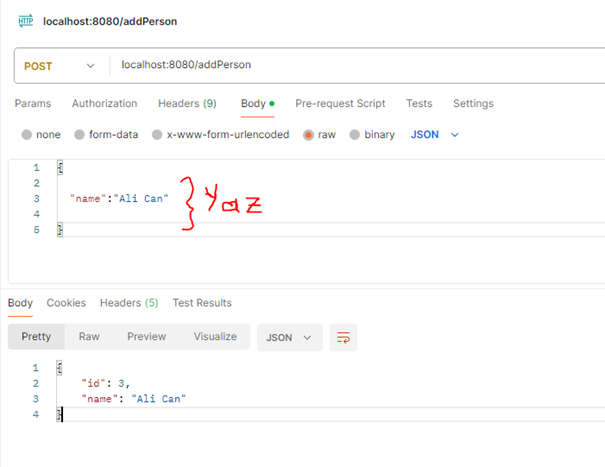Open the JSON body type dropdown
Image resolution: width=605 pixels, height=467 pixels.
tap(434, 134)
